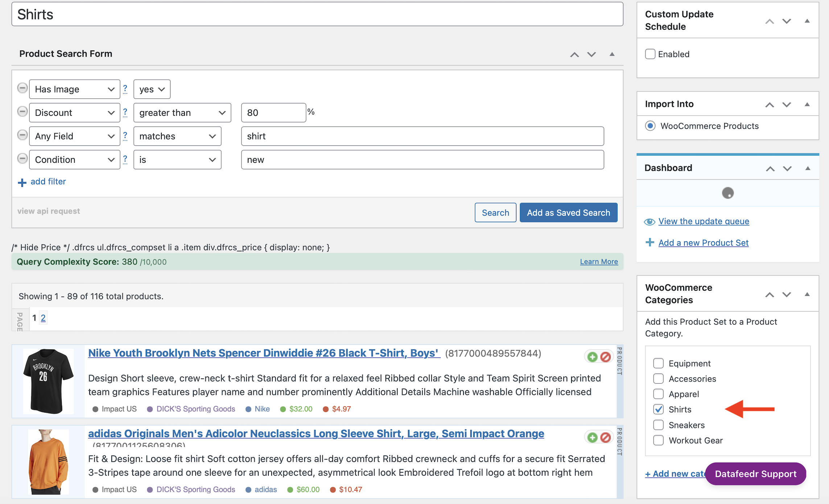
Task: Open view api request
Action: coord(49,211)
